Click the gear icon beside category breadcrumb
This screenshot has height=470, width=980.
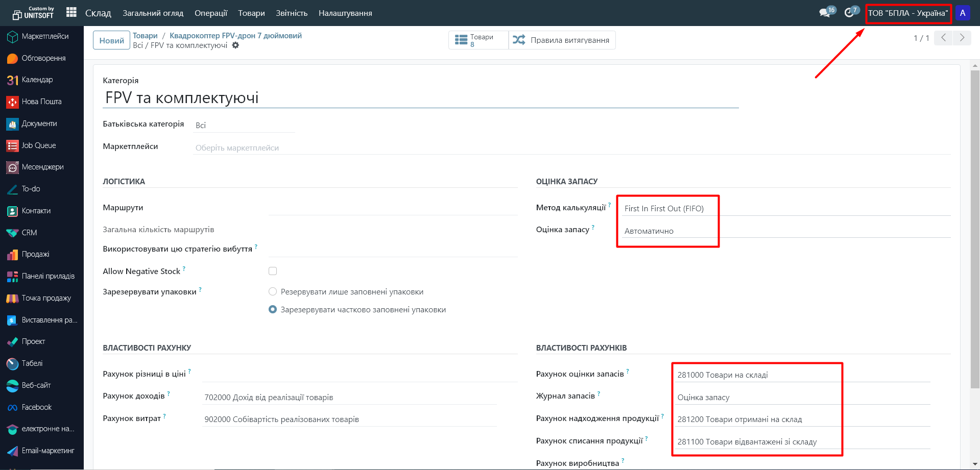coord(235,45)
